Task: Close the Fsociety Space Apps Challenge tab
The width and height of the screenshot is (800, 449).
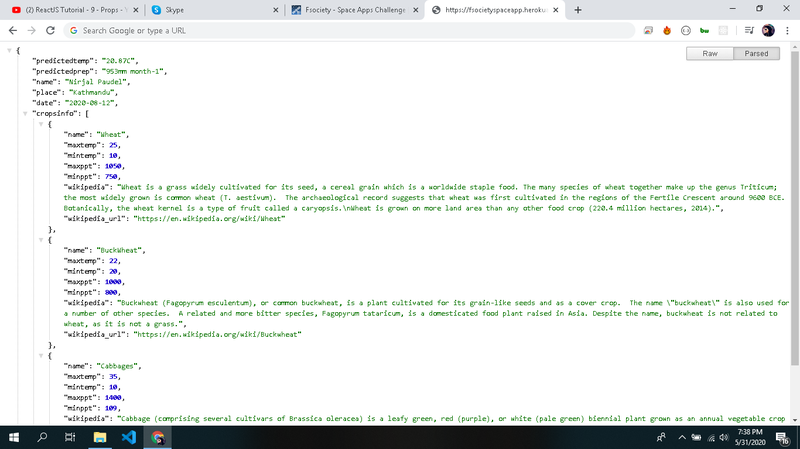Action: point(416,10)
